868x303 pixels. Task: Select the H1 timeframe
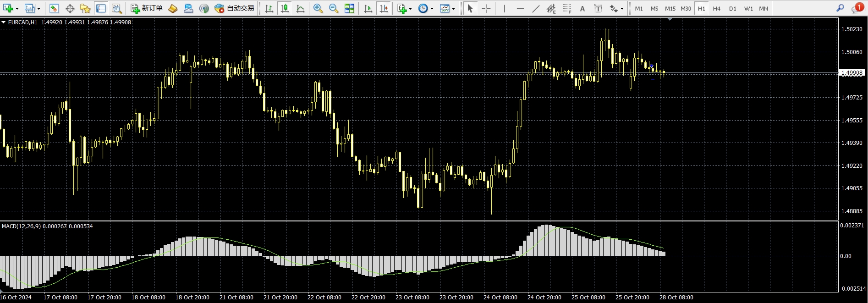pos(701,8)
